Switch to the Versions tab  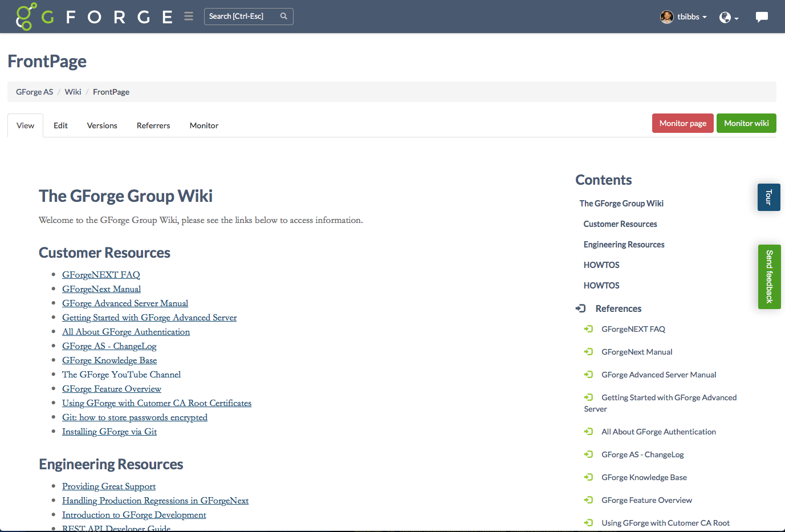pos(101,125)
